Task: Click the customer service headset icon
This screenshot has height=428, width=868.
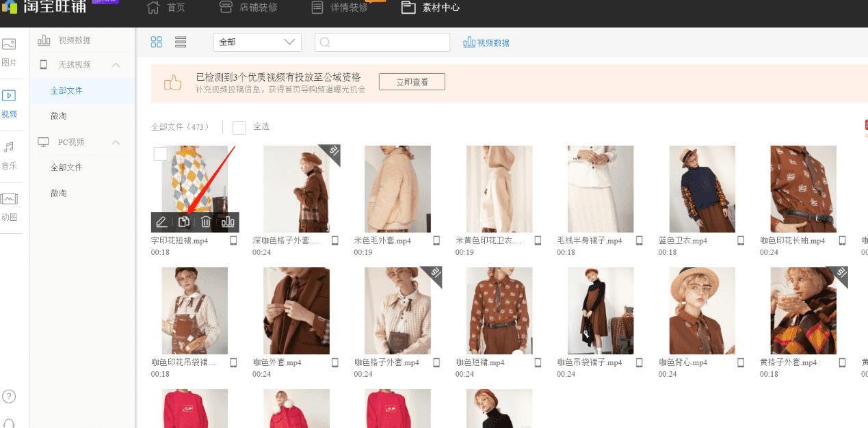Action: point(9,423)
